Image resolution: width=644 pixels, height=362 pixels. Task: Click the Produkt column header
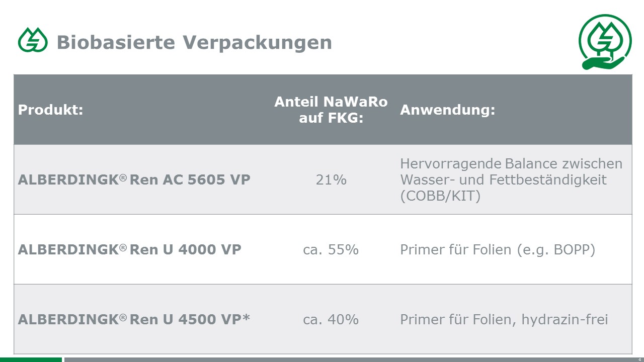tap(50, 110)
